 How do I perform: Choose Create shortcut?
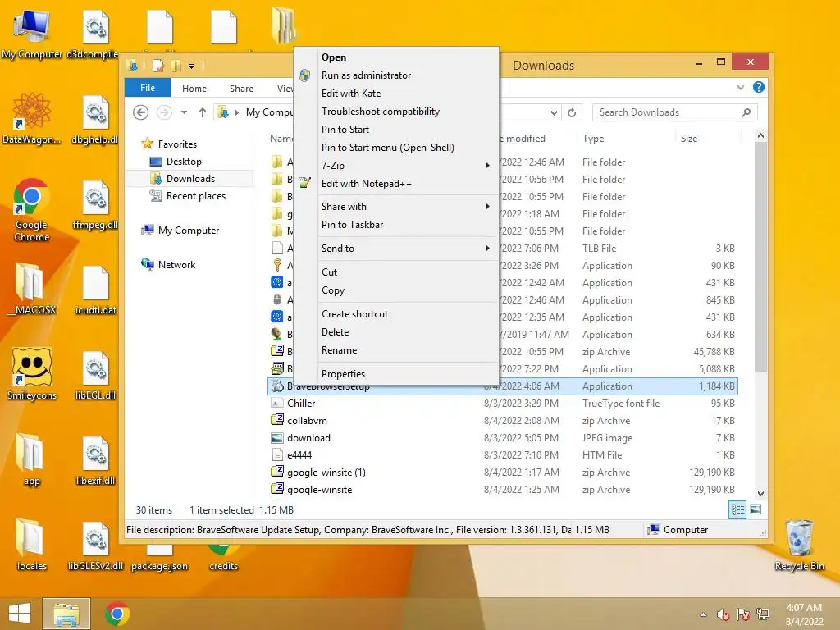click(396, 314)
